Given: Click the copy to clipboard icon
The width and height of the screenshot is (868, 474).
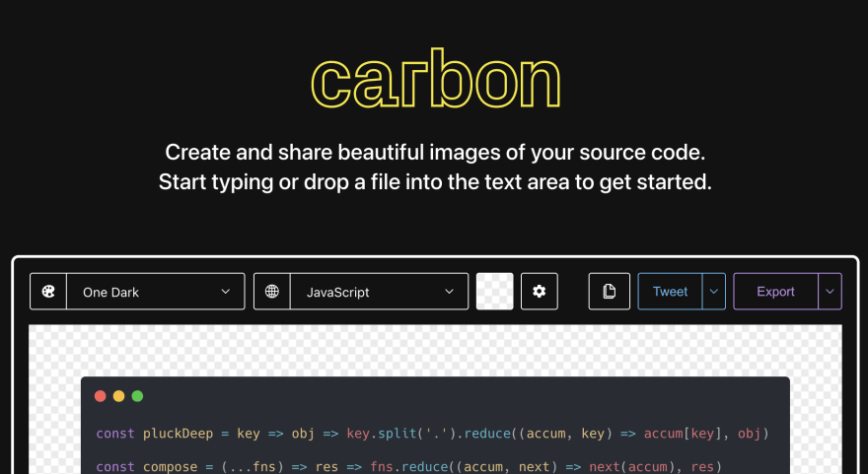Looking at the screenshot, I should coord(609,292).
